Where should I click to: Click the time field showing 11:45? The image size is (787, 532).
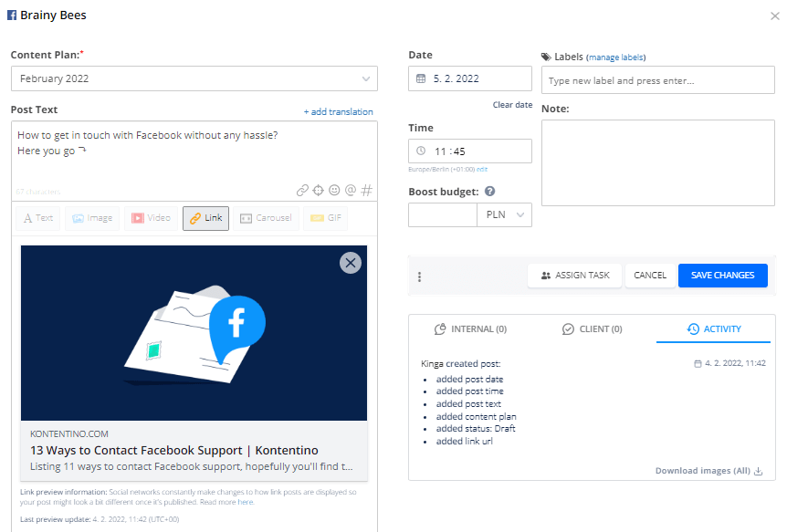pyautogui.click(x=470, y=151)
